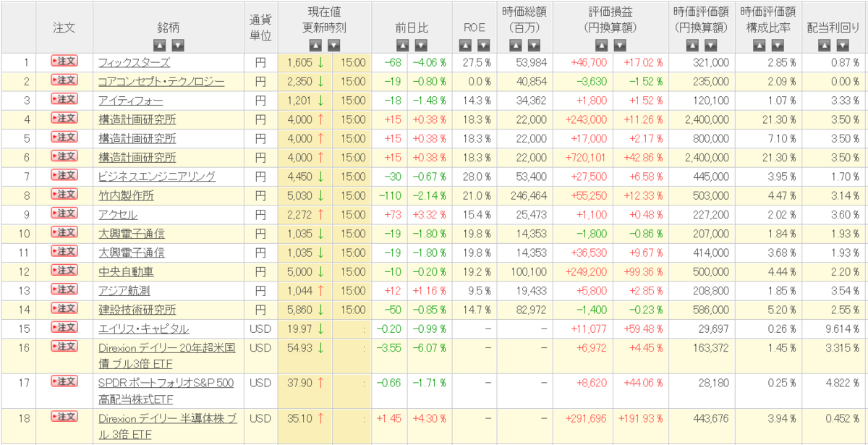
Task: Open 中央自動車 stock link
Action: [126, 271]
